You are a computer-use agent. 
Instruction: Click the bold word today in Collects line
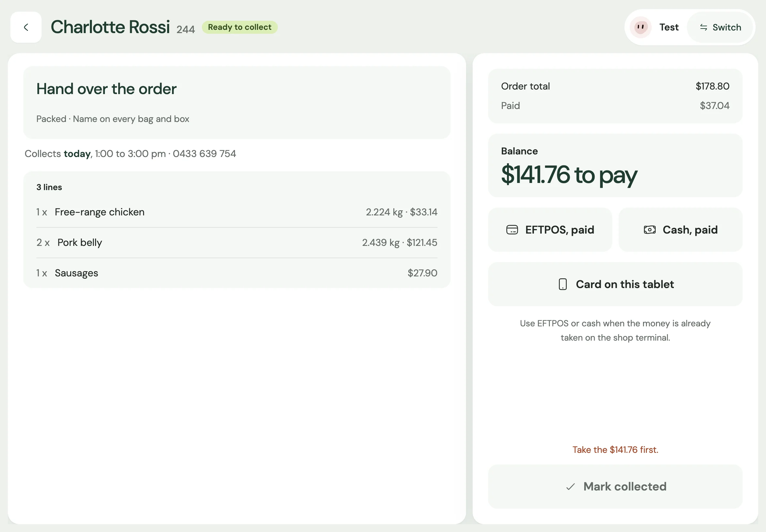77,154
